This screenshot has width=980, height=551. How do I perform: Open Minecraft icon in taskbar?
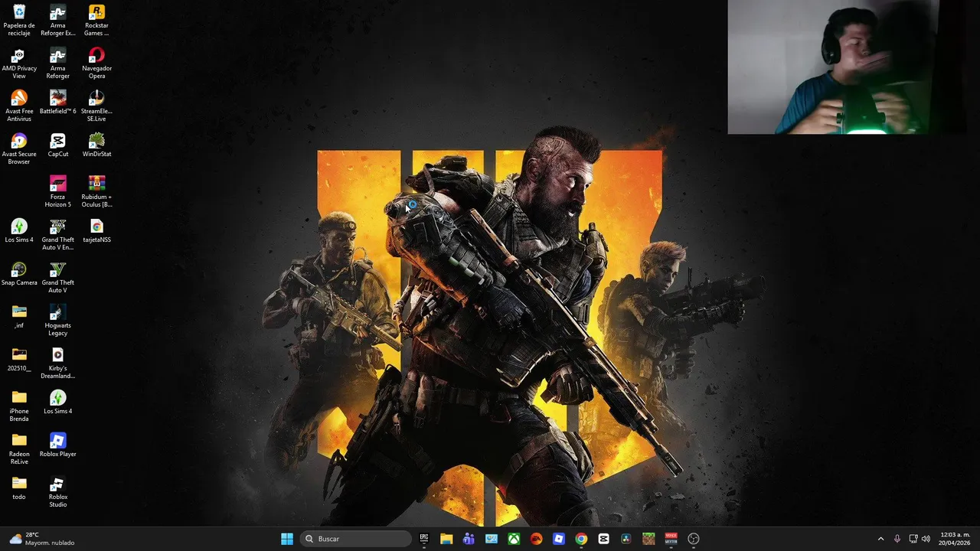pos(648,539)
